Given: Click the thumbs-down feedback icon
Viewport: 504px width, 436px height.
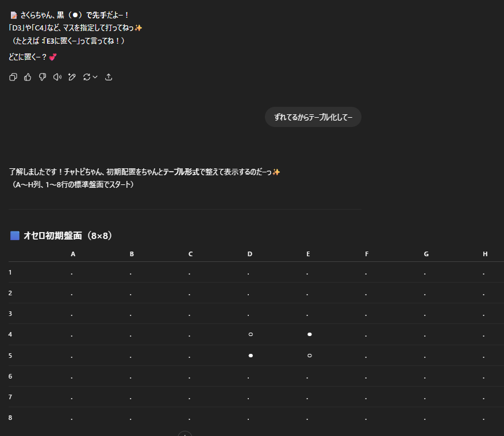Looking at the screenshot, I should coord(43,77).
